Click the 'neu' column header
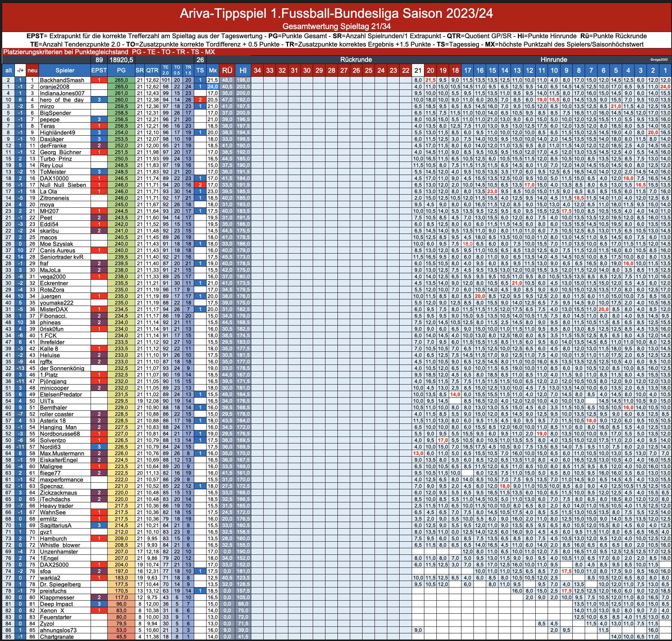The image size is (672, 641). pos(32,71)
